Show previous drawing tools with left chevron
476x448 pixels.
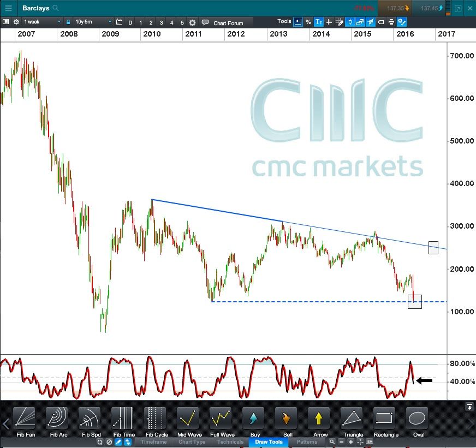pyautogui.click(x=6, y=423)
